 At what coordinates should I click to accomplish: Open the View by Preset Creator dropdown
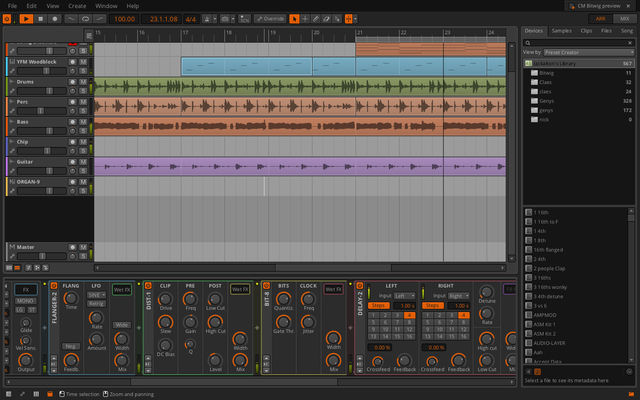click(588, 52)
